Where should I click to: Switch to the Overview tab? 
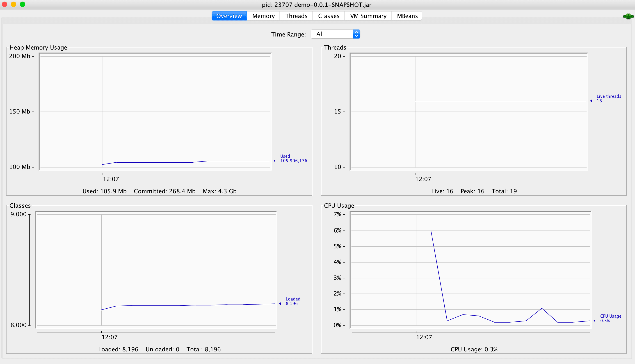[x=229, y=16]
